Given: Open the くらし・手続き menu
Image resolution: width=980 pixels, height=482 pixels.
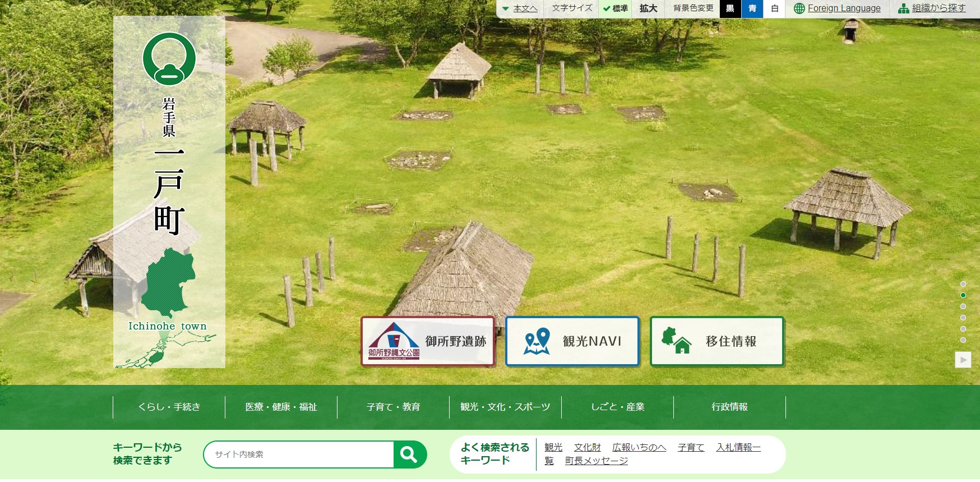Looking at the screenshot, I should pyautogui.click(x=169, y=407).
